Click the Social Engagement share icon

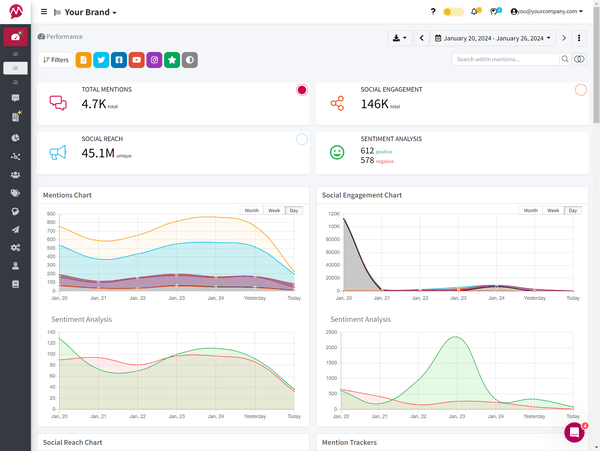pos(337,103)
